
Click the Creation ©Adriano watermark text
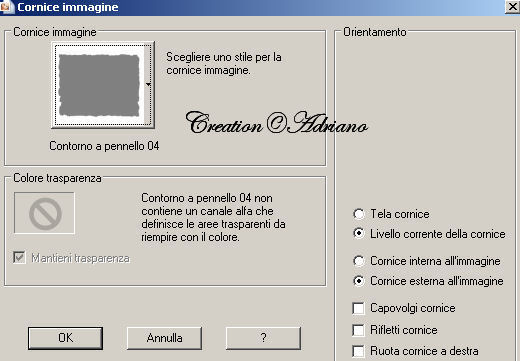click(277, 123)
